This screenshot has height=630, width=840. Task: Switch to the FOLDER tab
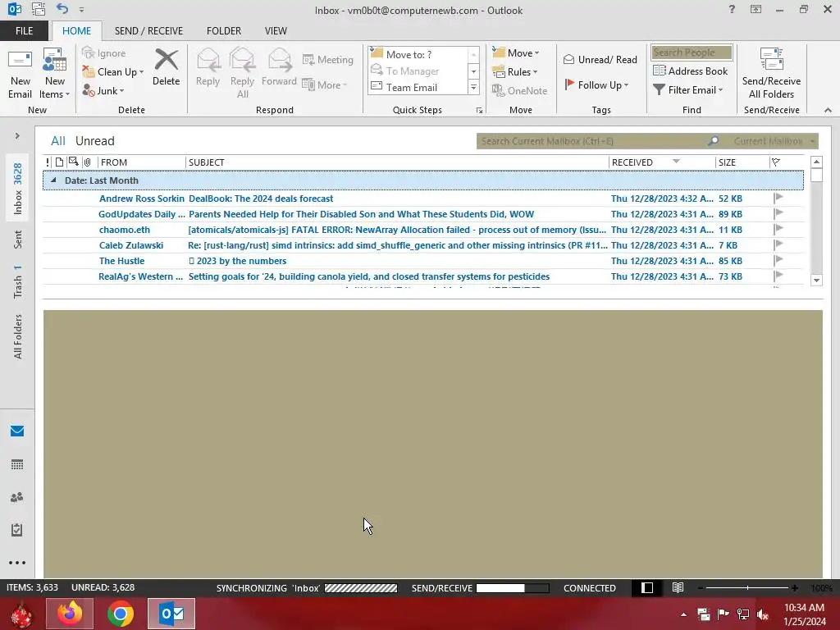point(224,31)
